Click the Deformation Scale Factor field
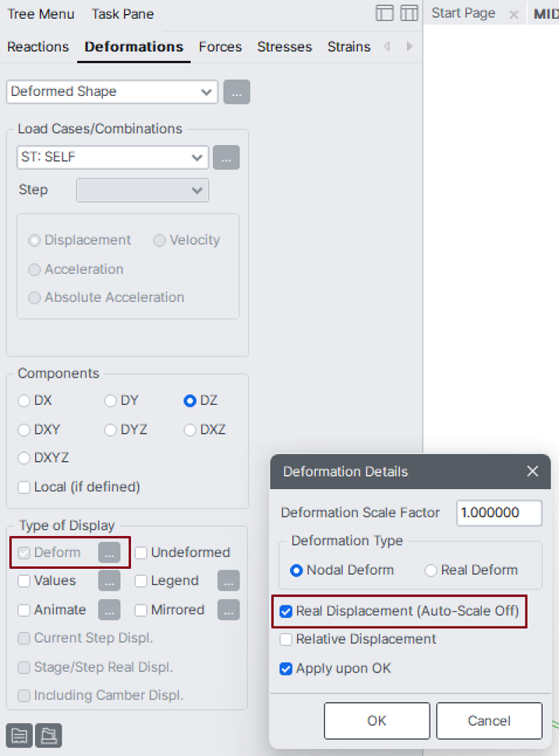Image resolution: width=559 pixels, height=756 pixels. point(498,513)
